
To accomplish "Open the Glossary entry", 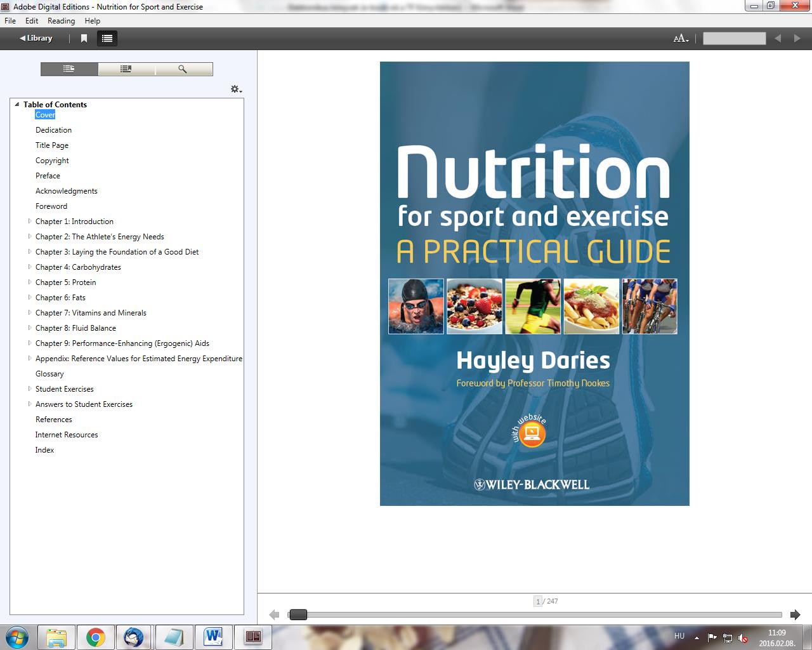I will tap(49, 374).
